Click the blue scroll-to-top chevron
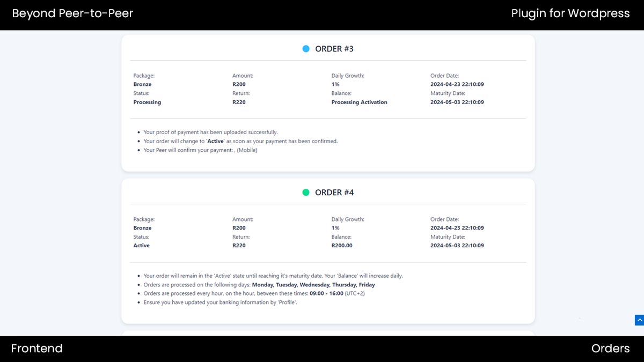The width and height of the screenshot is (644, 362). click(x=640, y=319)
